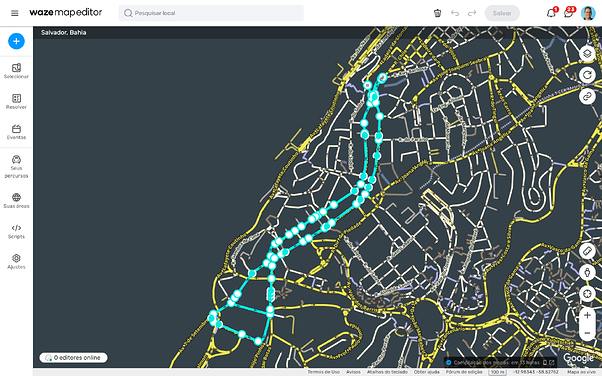Select the ruler measure tool
Viewport: 602px width, 376px height.
coord(587,251)
